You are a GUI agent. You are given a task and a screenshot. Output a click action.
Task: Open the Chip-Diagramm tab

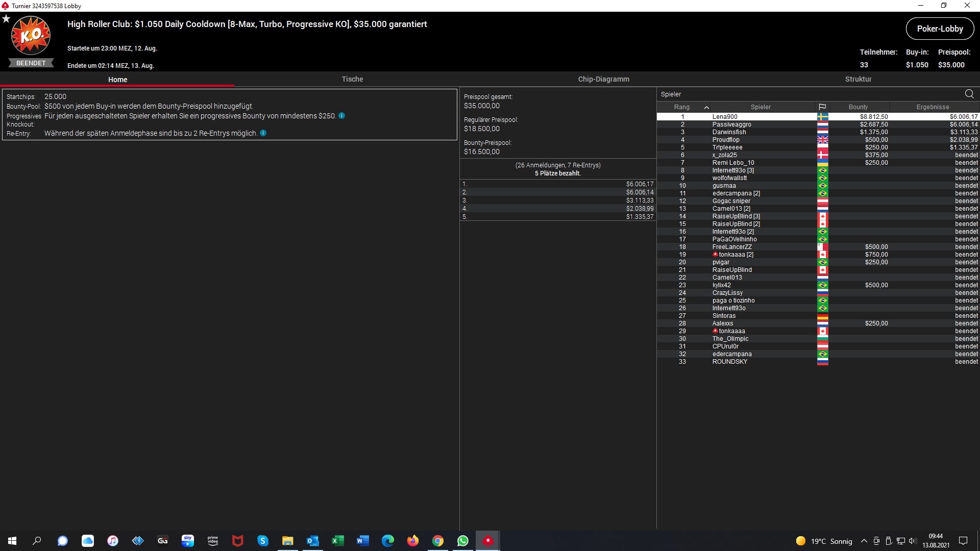603,79
